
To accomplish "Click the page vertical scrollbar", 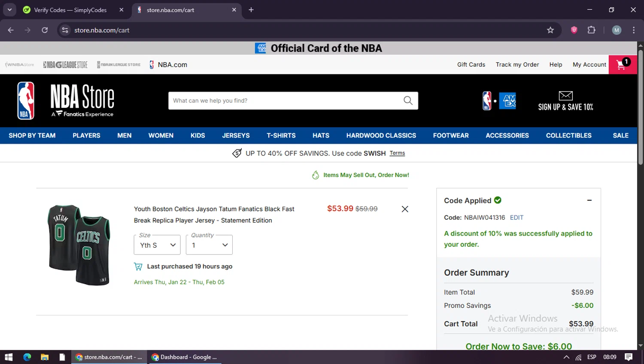I will [641, 107].
